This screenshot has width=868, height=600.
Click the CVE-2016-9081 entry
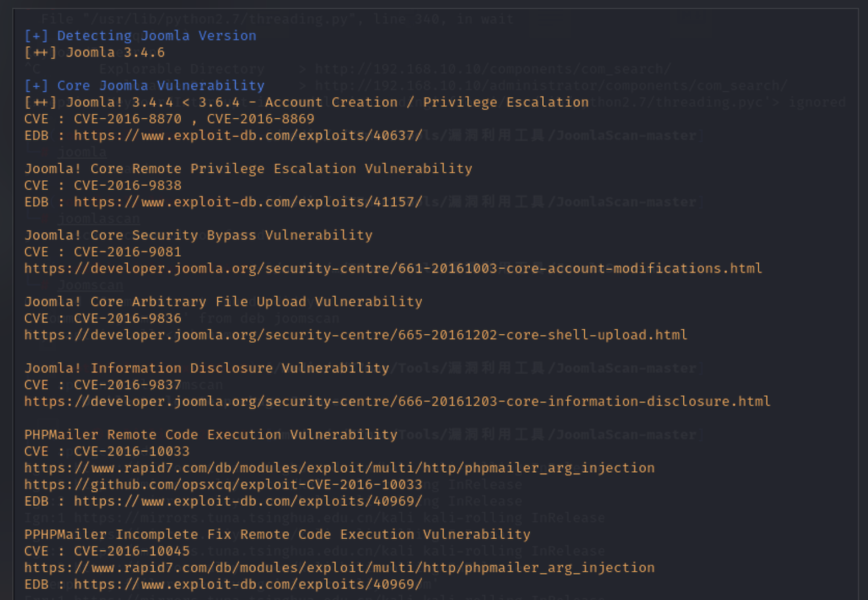pyautogui.click(x=103, y=252)
